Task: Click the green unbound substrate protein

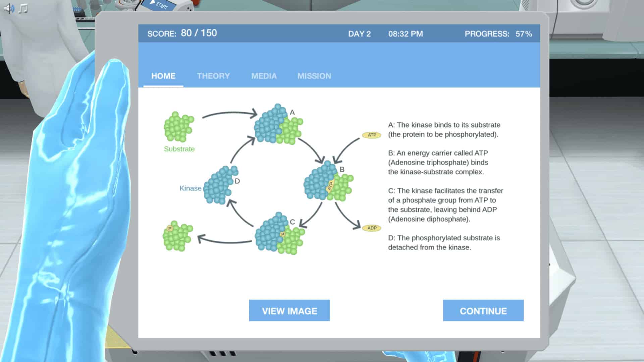Action: [179, 127]
